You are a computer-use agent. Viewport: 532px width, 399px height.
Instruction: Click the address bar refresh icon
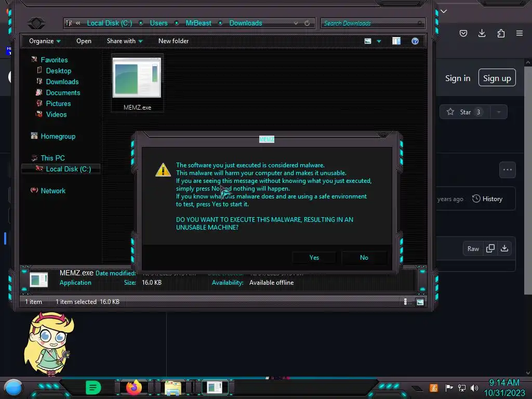(307, 23)
